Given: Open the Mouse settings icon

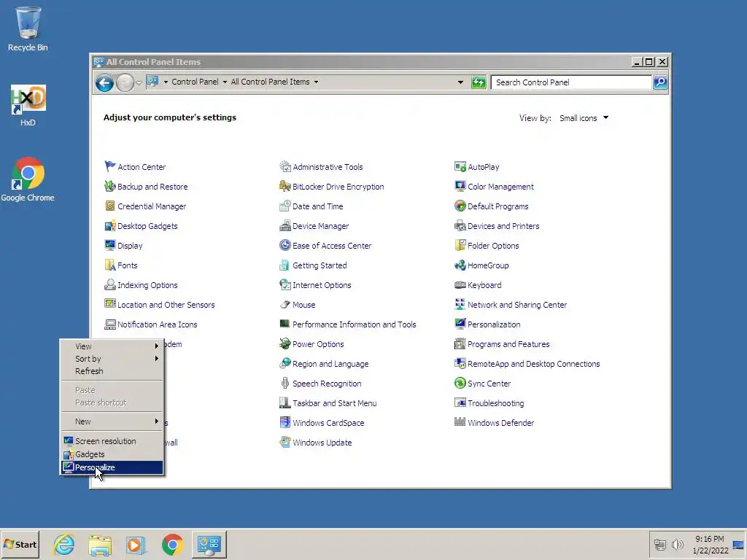Looking at the screenshot, I should [x=285, y=304].
